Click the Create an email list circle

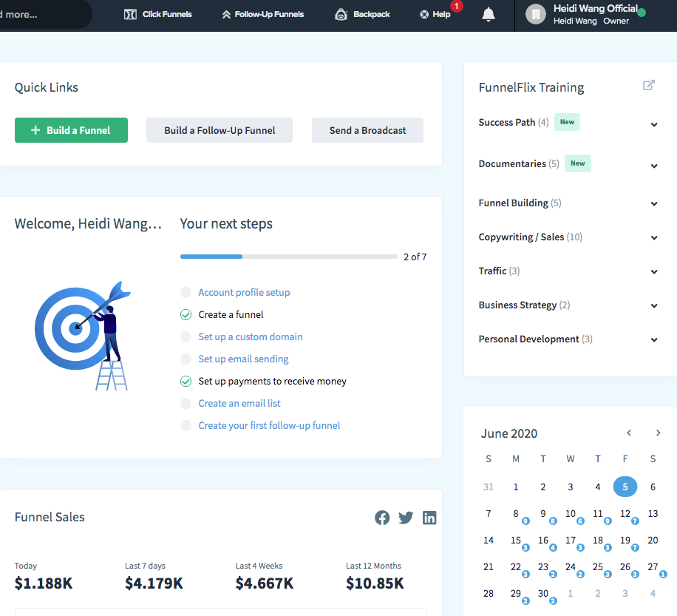point(186,404)
